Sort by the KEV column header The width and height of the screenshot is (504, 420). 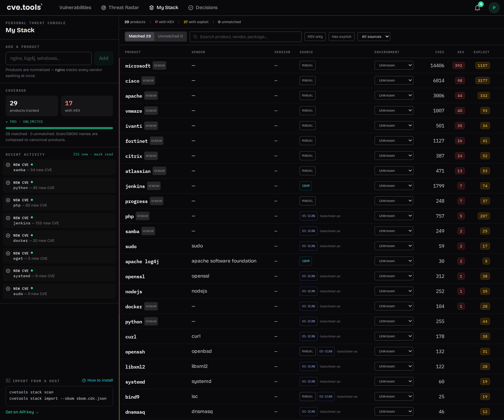tap(461, 52)
